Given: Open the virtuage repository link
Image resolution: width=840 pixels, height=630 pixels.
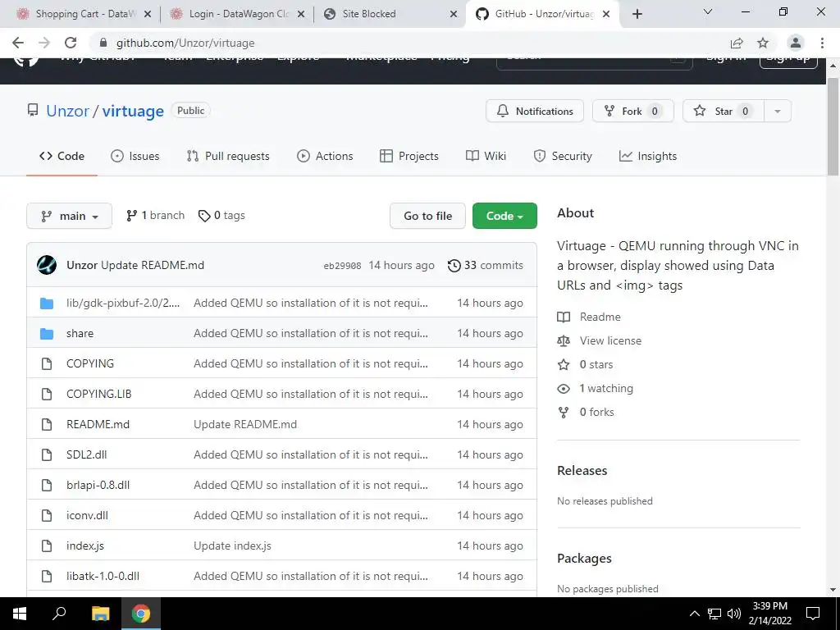Looking at the screenshot, I should [133, 111].
